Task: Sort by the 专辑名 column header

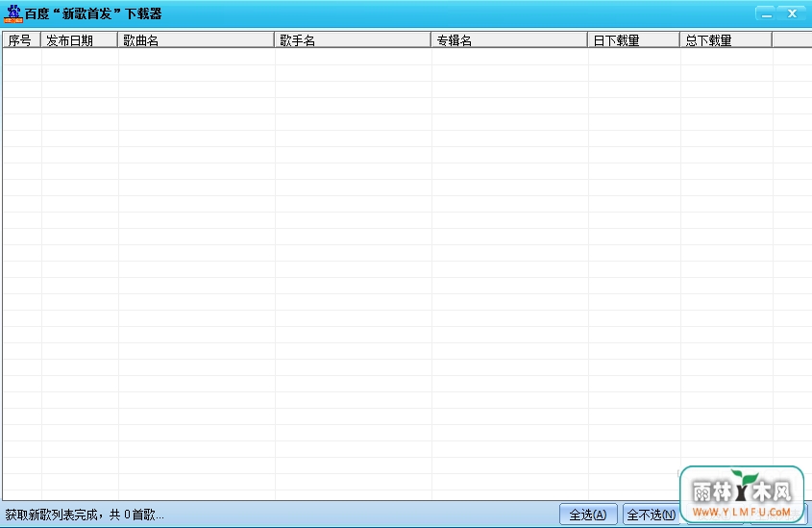Action: (x=509, y=39)
